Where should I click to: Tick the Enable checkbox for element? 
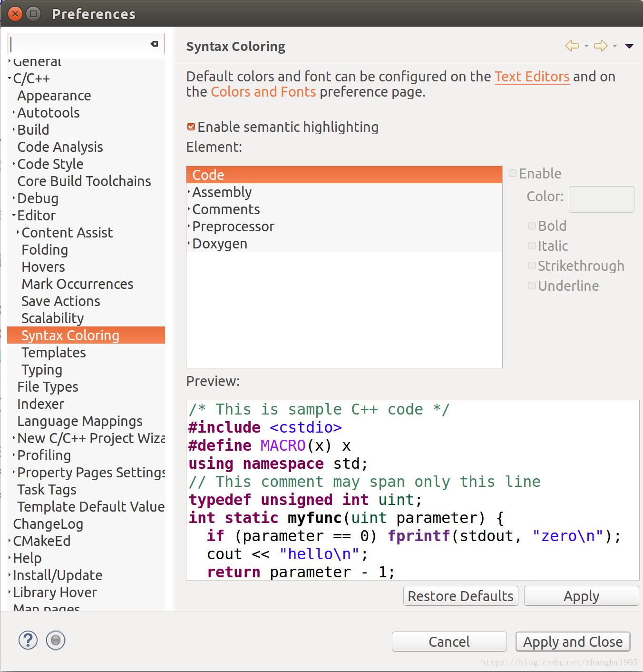pos(513,173)
